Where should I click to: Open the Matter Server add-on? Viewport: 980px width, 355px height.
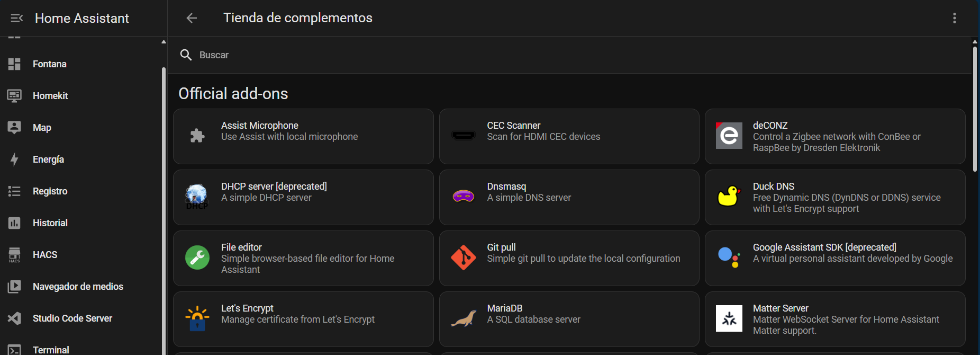tap(835, 319)
